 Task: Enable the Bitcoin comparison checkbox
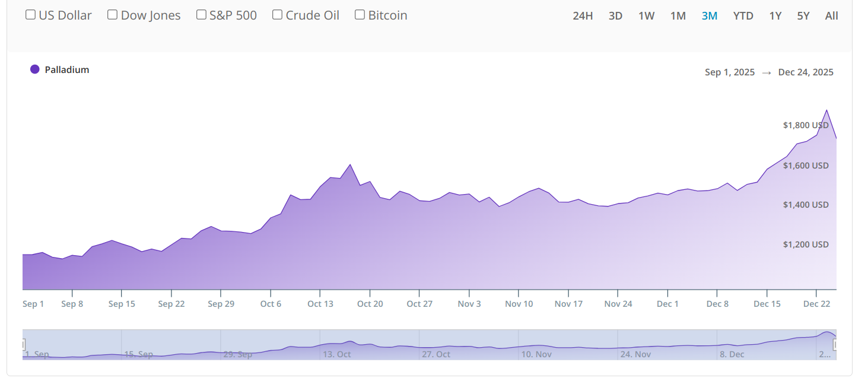(x=360, y=15)
